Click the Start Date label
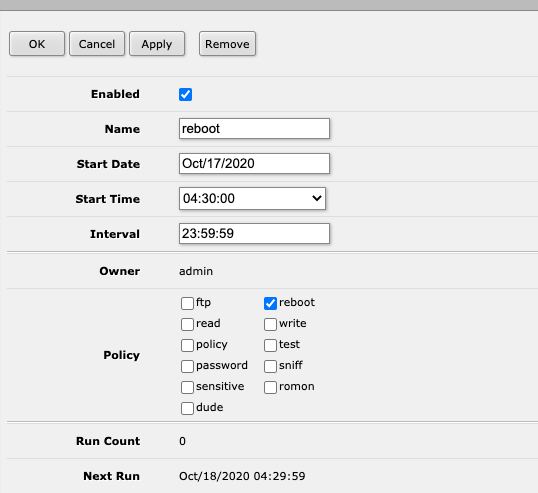The width and height of the screenshot is (538, 493). pos(108,164)
